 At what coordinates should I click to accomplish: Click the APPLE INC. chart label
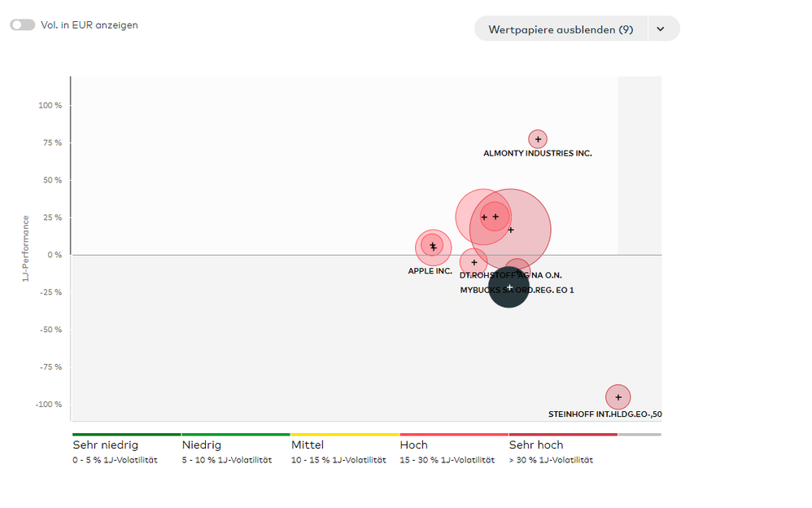[430, 270]
